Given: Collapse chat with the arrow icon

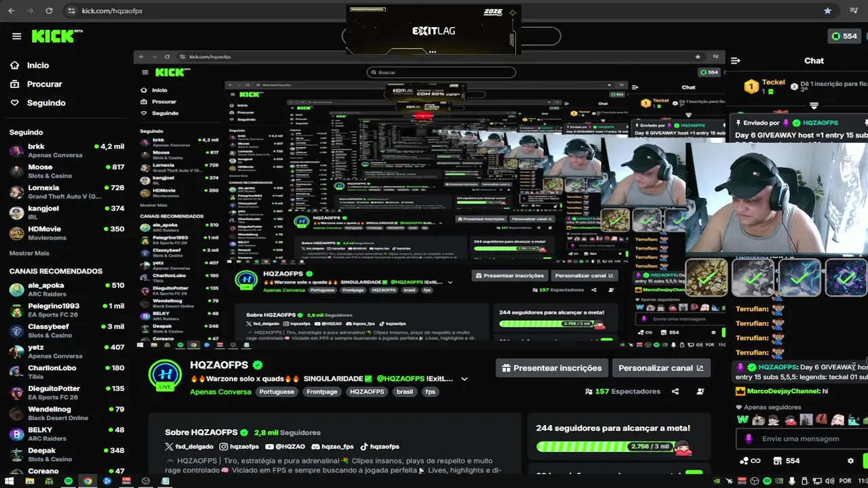Looking at the screenshot, I should coord(736,60).
